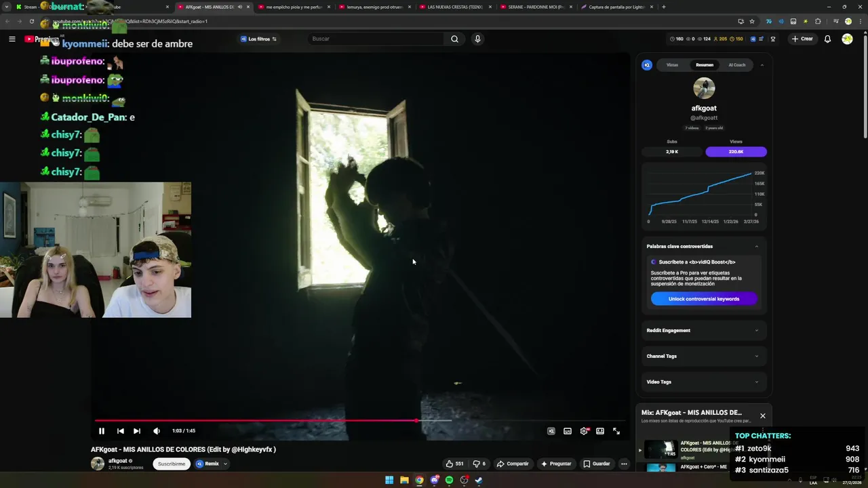Open Steam from the taskbar
The width and height of the screenshot is (868, 488).
479,481
